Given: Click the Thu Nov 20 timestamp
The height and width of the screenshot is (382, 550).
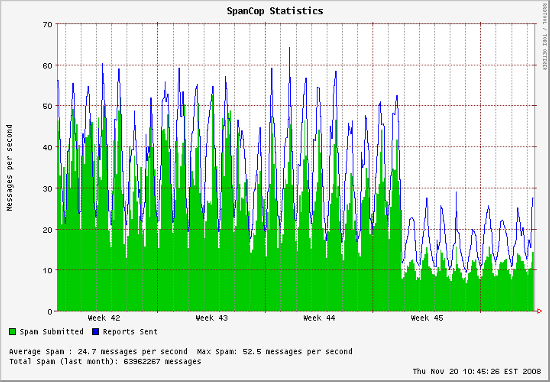Looking at the screenshot, I should (477, 371).
